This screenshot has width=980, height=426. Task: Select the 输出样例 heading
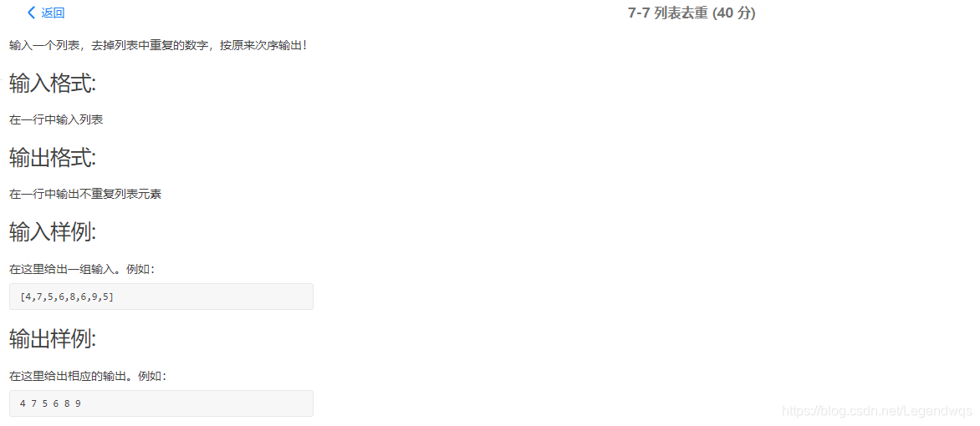coord(53,339)
